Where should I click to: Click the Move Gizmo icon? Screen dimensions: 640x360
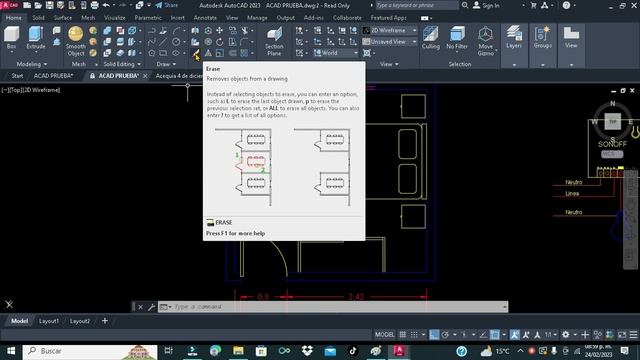pos(485,41)
